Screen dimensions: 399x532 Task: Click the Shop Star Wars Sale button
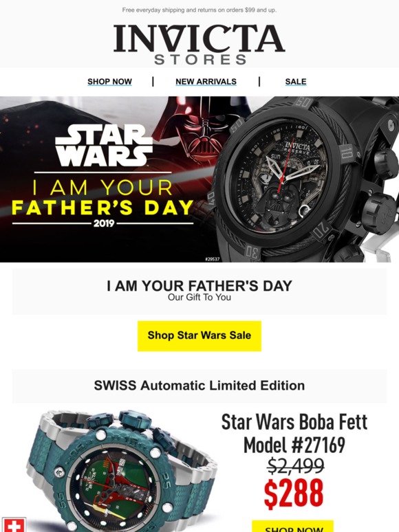(199, 335)
